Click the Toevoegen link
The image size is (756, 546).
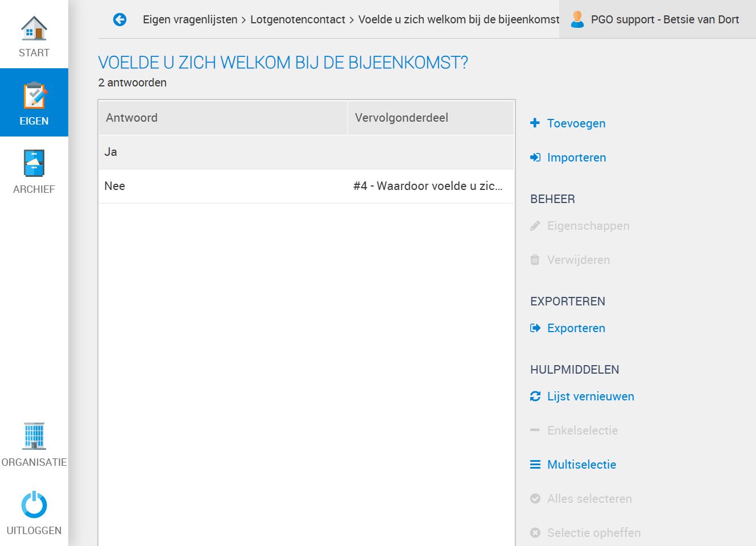576,123
